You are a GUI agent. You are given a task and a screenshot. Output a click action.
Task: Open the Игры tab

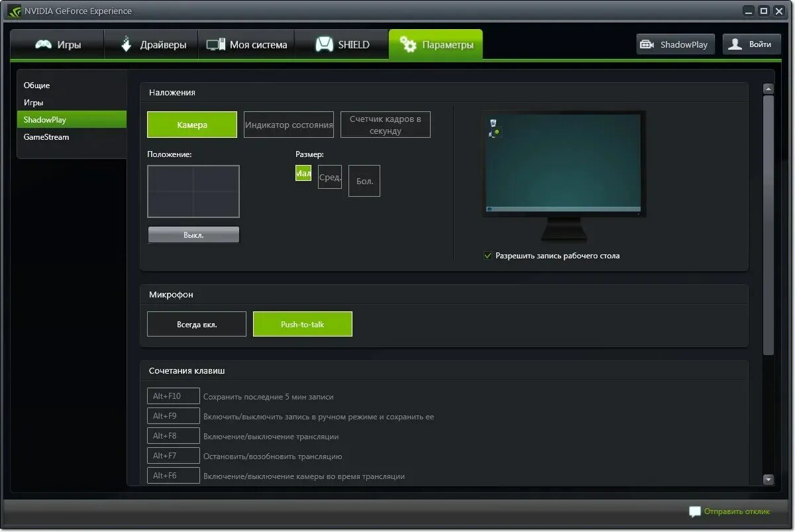(57, 45)
